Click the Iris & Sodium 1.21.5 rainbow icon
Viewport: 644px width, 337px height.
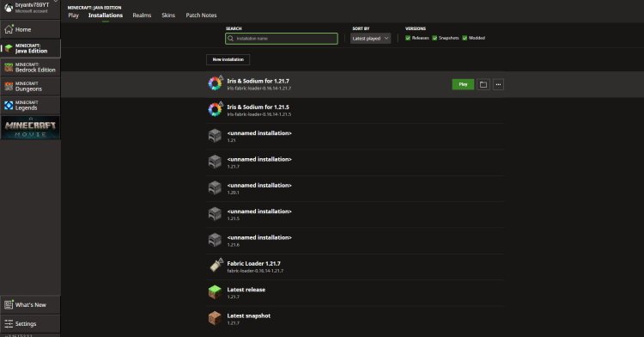tap(215, 110)
